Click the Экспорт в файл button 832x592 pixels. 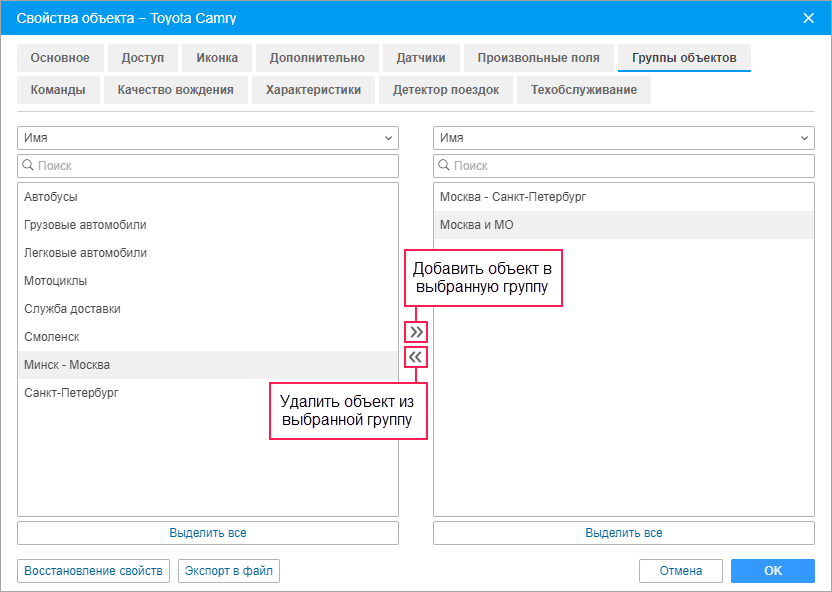(228, 571)
